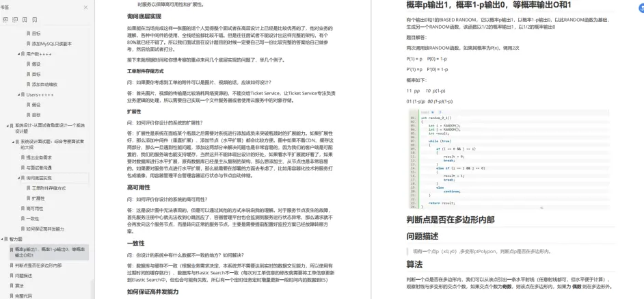Viewport: 644px width, 299px height.
Task: Click the 询问底层实现 heading in document
Action: click(x=144, y=16)
